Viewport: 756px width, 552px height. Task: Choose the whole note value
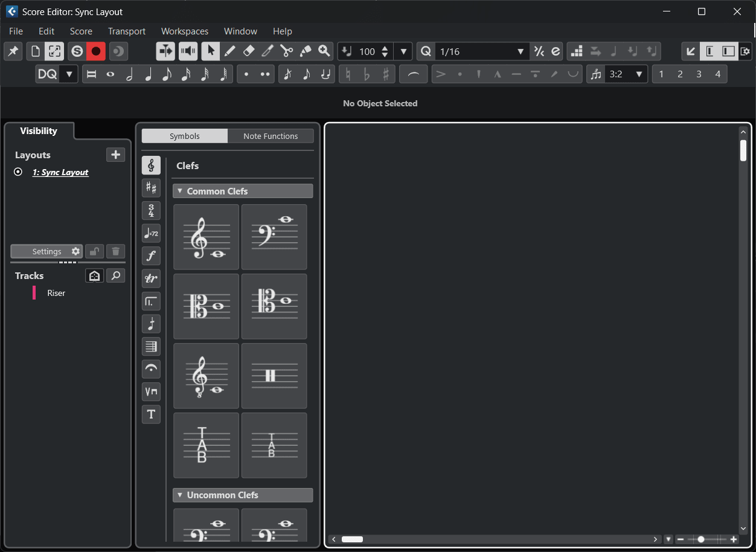click(111, 74)
